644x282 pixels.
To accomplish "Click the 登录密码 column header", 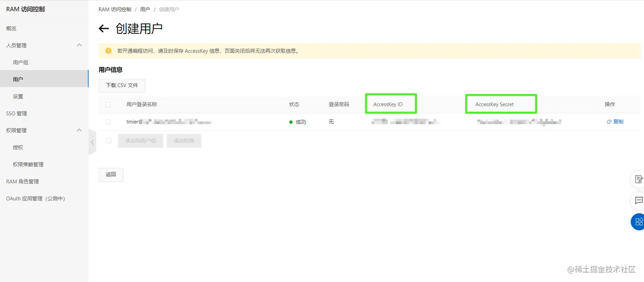I will tap(339, 105).
